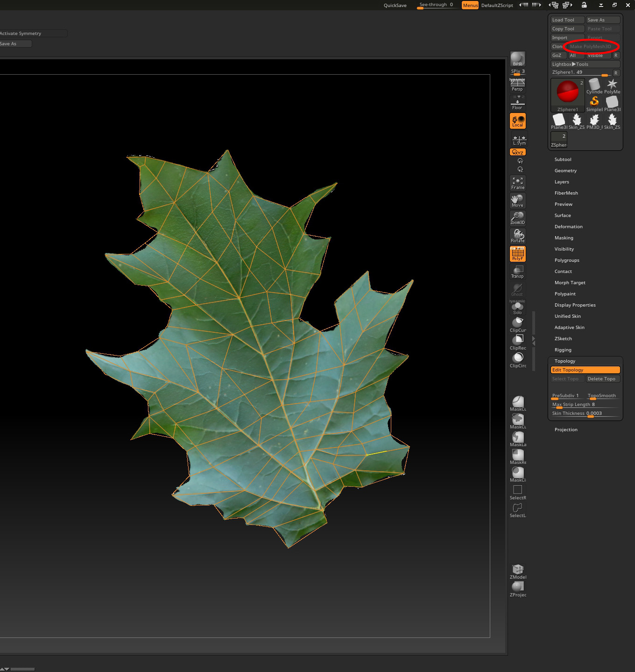This screenshot has width=635, height=672.
Task: Select the MaskCircle brush icon
Action: (x=518, y=475)
